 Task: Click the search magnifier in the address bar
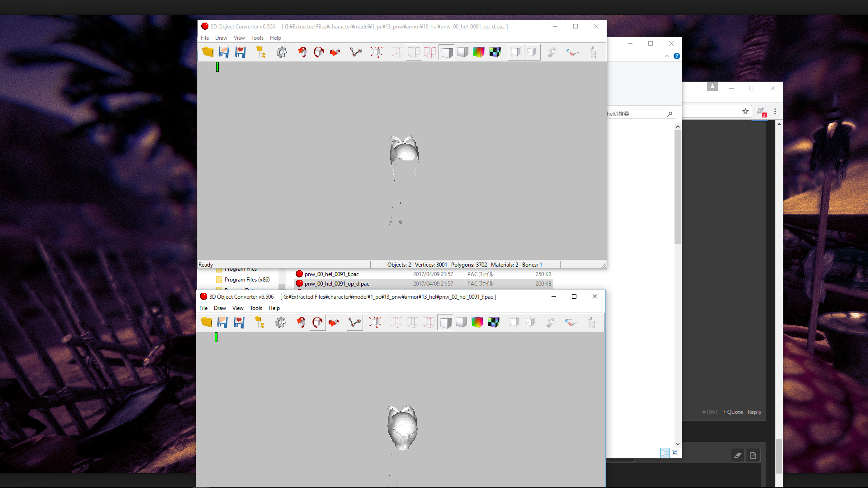pyautogui.click(x=670, y=114)
